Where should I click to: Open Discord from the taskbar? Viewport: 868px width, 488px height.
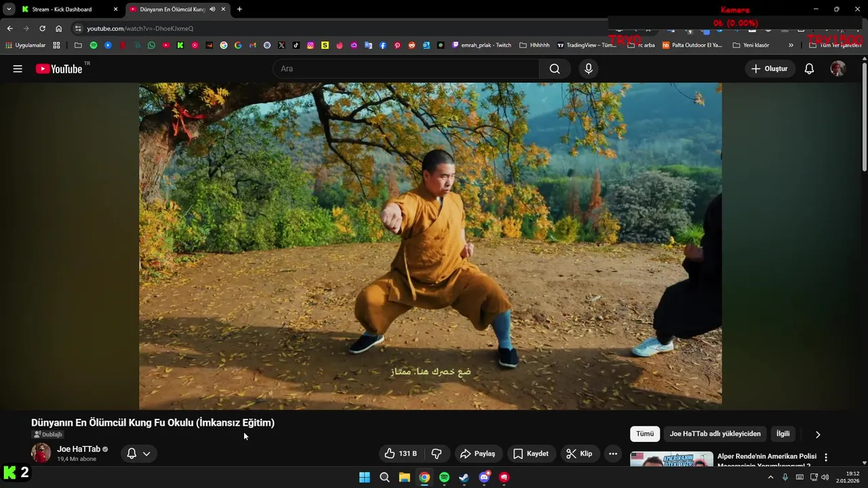coord(484,477)
